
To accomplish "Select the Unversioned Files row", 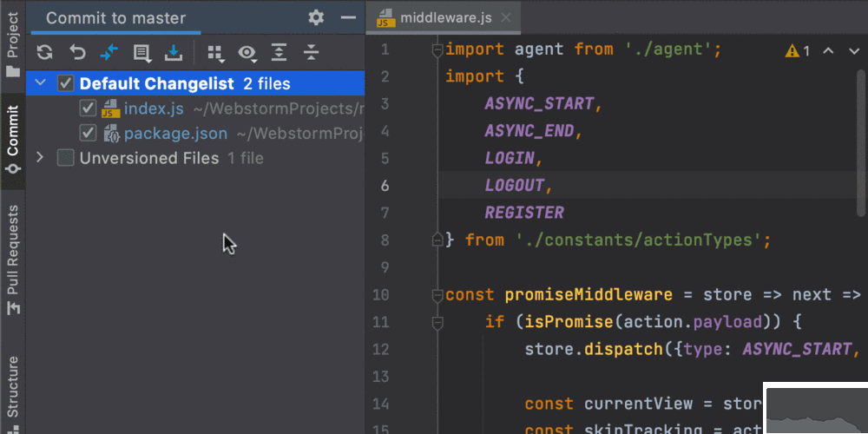I will coord(194,158).
